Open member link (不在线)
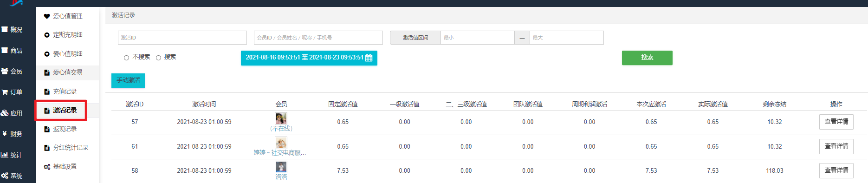Screen dimensions: 868x183 coord(281,128)
